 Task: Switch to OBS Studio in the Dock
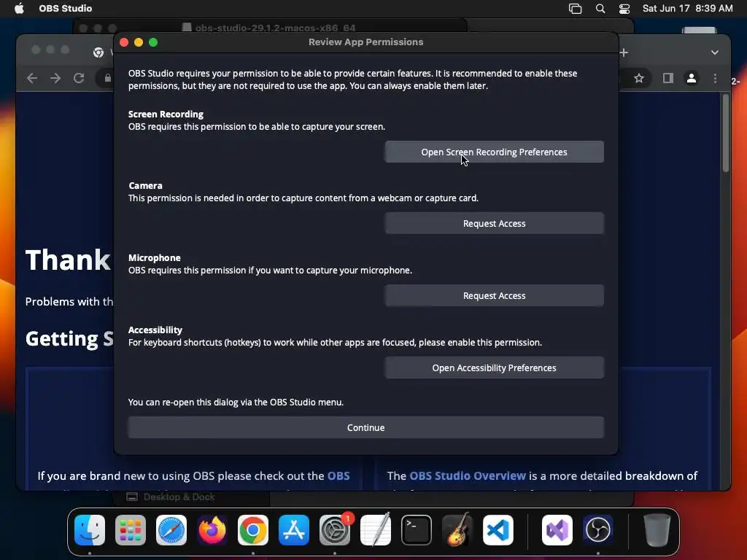(x=598, y=530)
